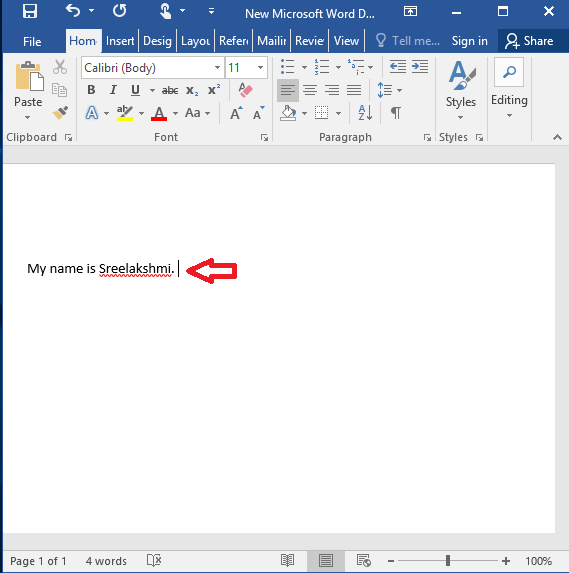The height and width of the screenshot is (573, 569).
Task: Click the zoom slider handle
Action: coord(448,561)
